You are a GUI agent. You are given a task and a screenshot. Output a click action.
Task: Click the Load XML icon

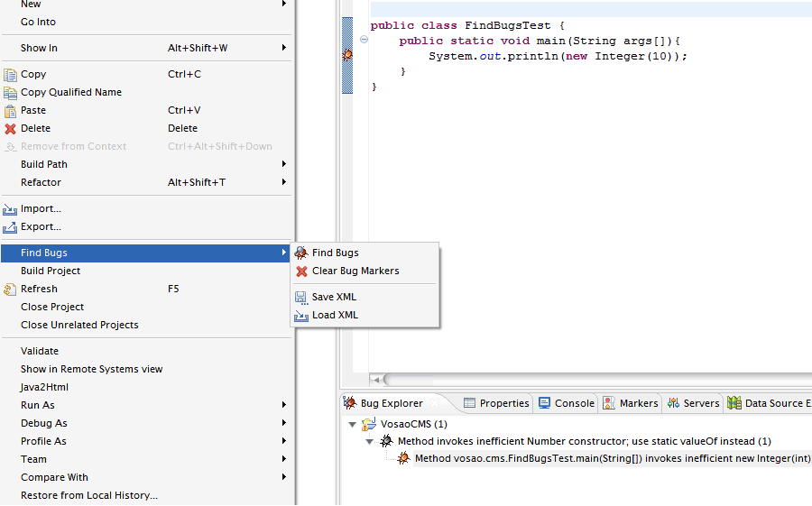click(x=301, y=315)
